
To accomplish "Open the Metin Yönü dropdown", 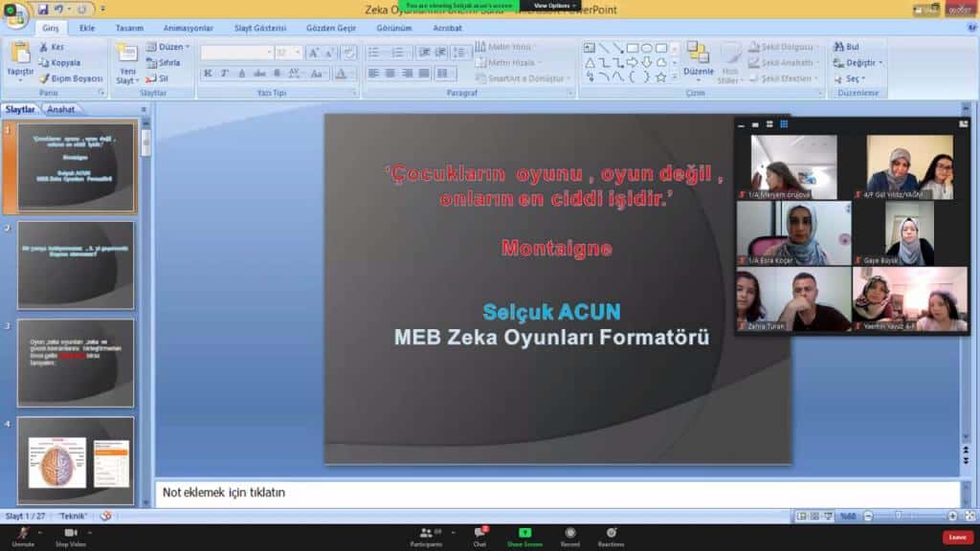I will pos(505,47).
